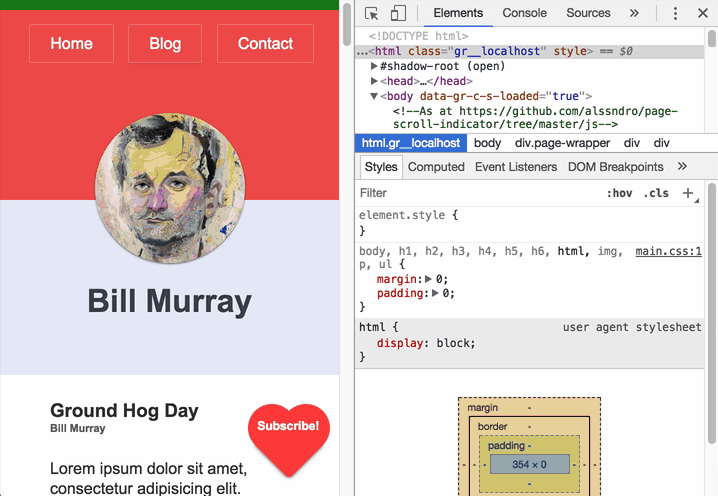718x496 pixels.
Task: Open the DOM Breakpoints tab
Action: [615, 167]
